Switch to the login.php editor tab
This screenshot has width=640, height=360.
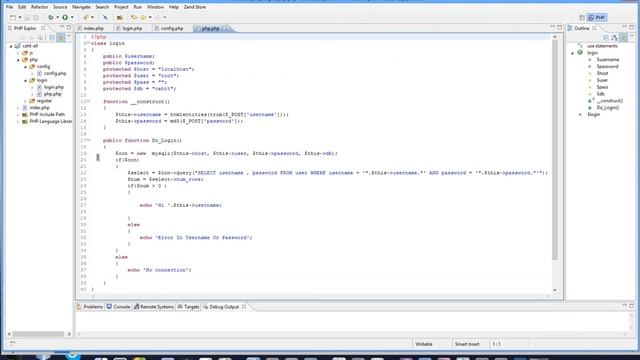tap(132, 29)
